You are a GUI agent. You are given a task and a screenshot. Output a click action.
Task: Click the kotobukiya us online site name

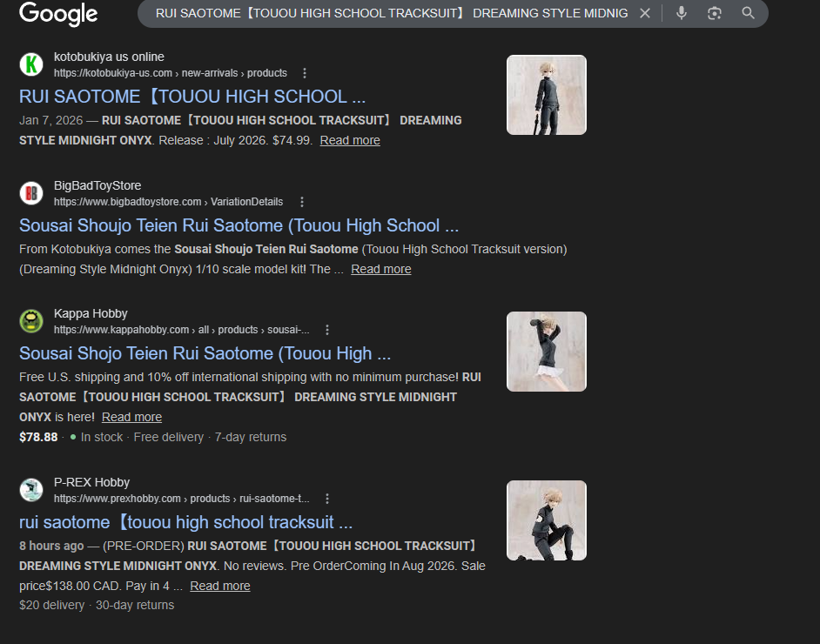[x=109, y=57]
